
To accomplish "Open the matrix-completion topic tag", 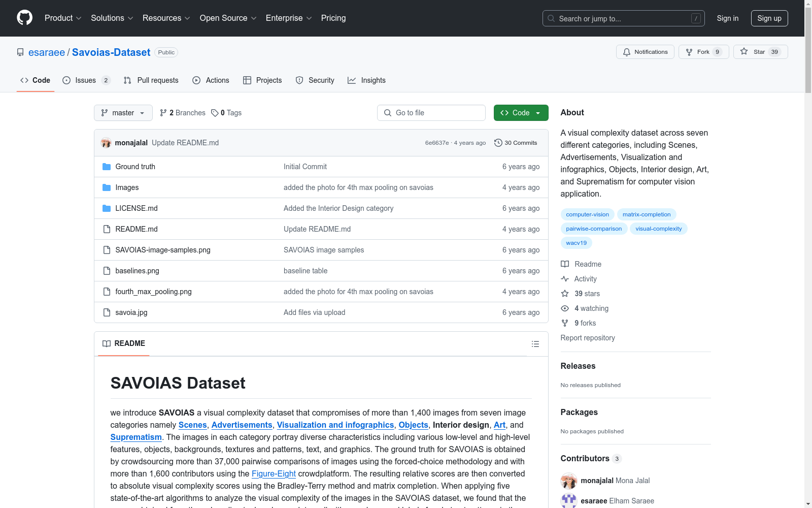I will pyautogui.click(x=647, y=214).
